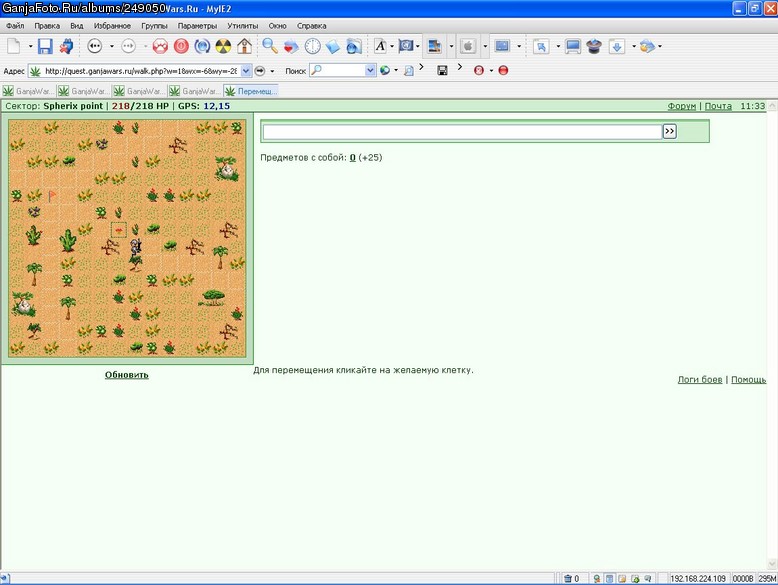
Task: Click the Обновить link under the map
Action: click(127, 375)
